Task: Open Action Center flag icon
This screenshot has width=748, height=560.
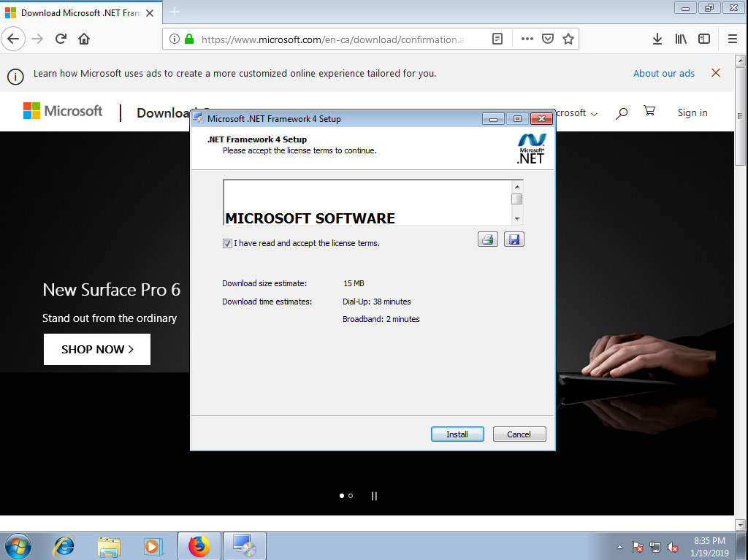Action: click(637, 547)
